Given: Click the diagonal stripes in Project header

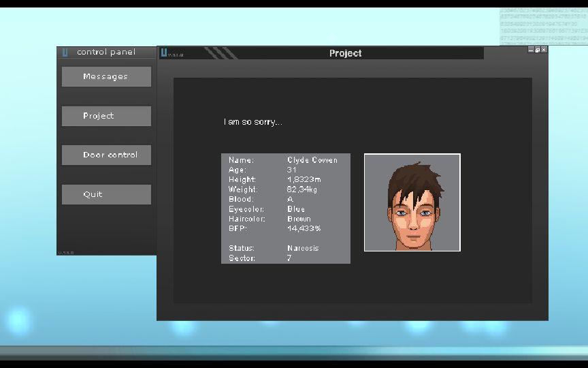Looking at the screenshot, I should 220,52.
